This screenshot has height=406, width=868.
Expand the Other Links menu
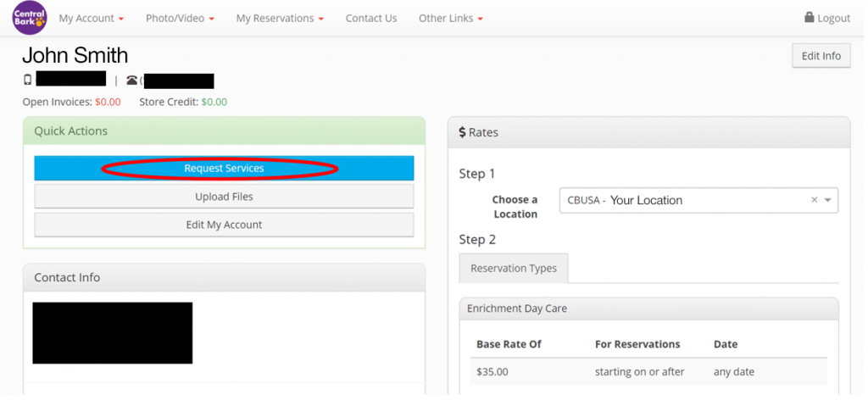(x=451, y=19)
